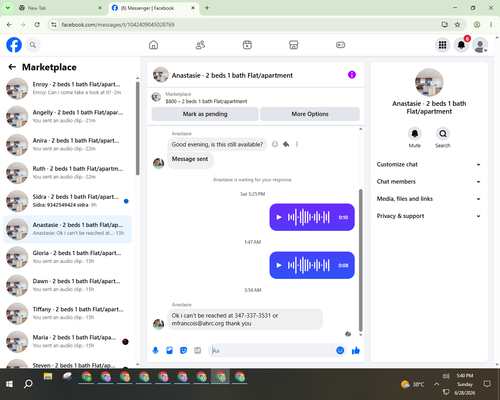Go back using the Marketplace back arrow
Viewport: 500px width, 400px height.
pos(12,67)
